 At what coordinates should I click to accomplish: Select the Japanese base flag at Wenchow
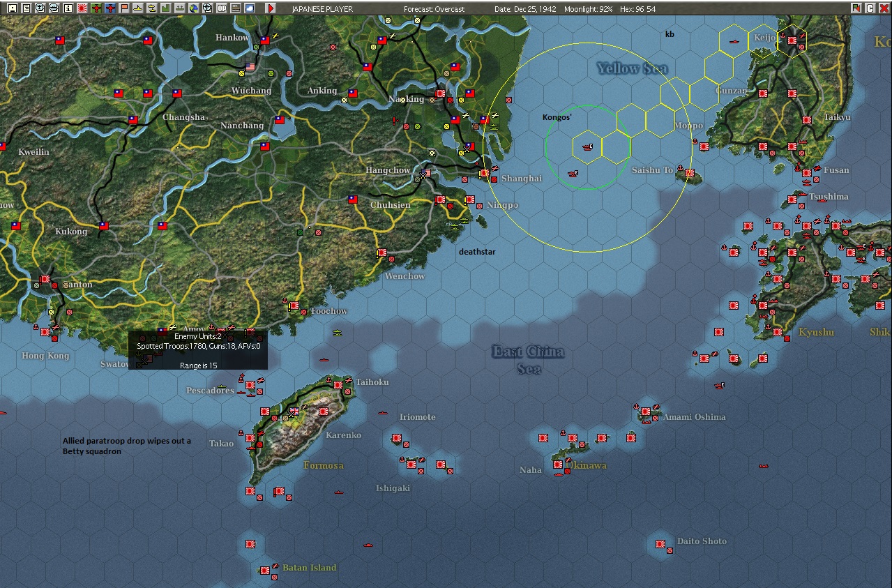tap(381, 252)
